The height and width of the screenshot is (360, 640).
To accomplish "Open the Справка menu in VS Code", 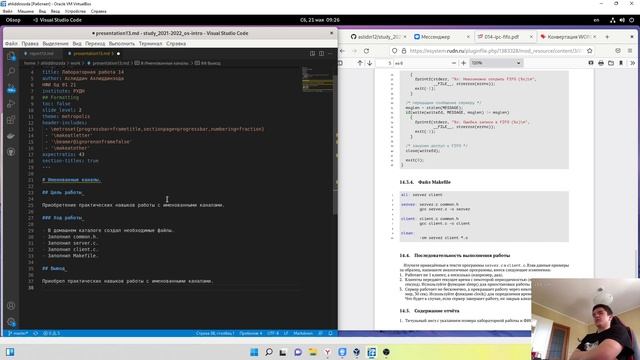I will 176,44.
